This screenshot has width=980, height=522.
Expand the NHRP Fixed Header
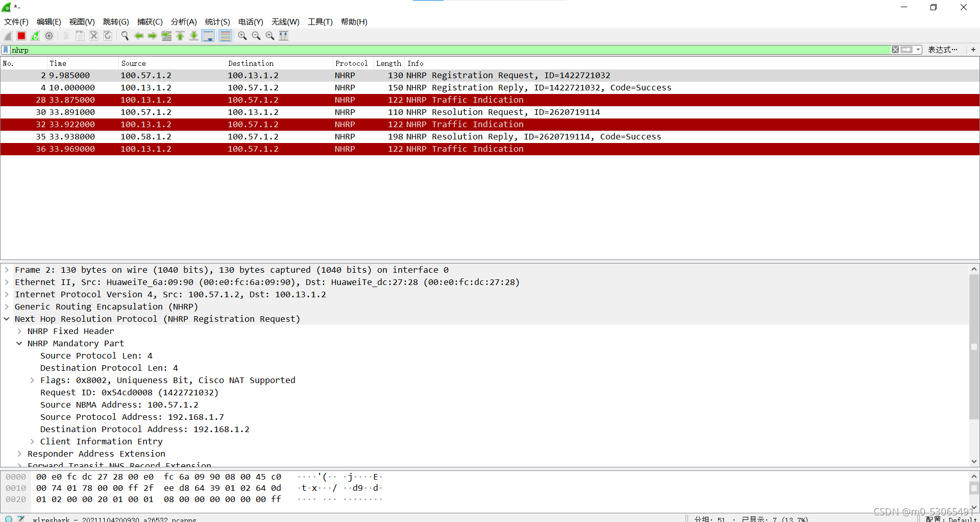[19, 331]
